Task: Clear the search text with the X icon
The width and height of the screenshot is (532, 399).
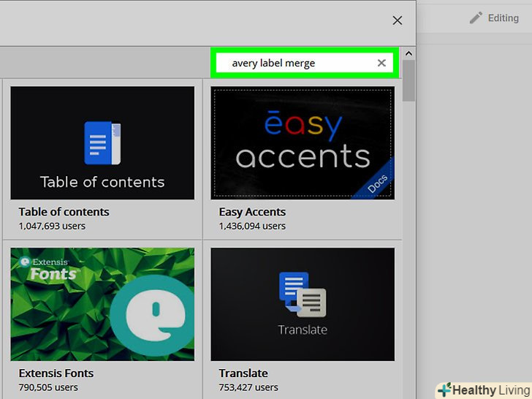Action: click(381, 63)
